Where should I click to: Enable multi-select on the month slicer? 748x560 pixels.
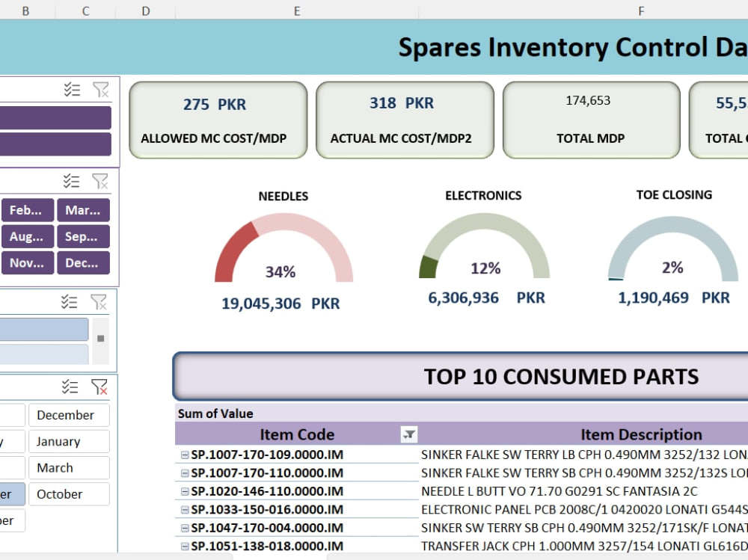click(71, 180)
